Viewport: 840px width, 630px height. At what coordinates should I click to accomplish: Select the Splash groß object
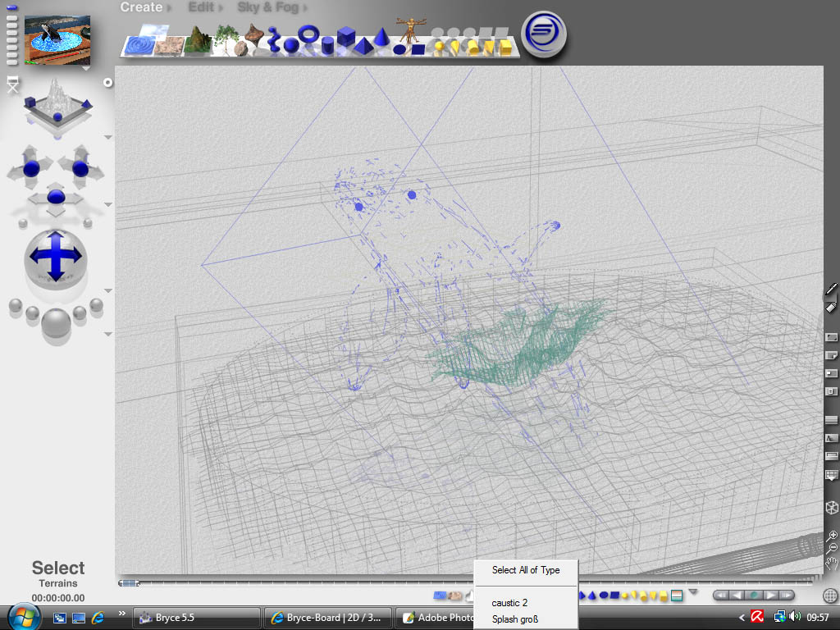[x=515, y=619]
